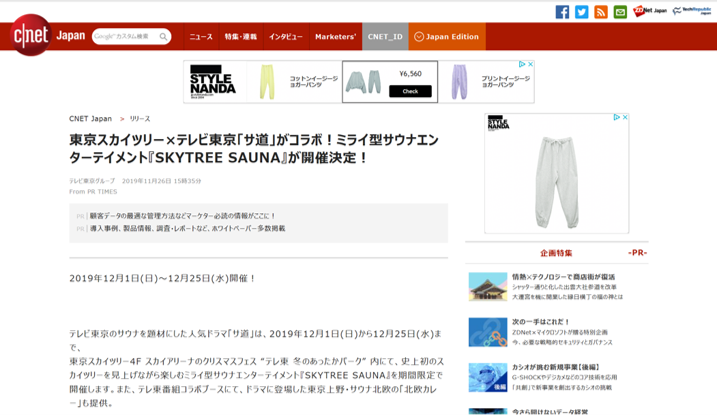Click the 2019年12月1日 開催 subheading text
The image size is (717, 415).
(x=162, y=278)
